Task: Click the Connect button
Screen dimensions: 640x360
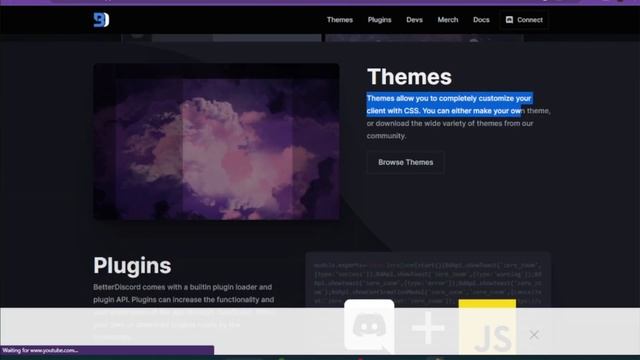Action: tap(524, 20)
